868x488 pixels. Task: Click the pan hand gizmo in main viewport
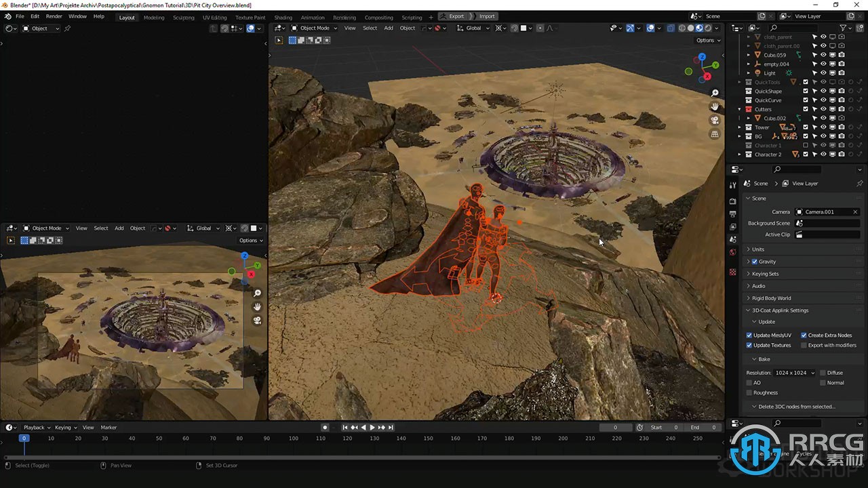[x=715, y=106]
